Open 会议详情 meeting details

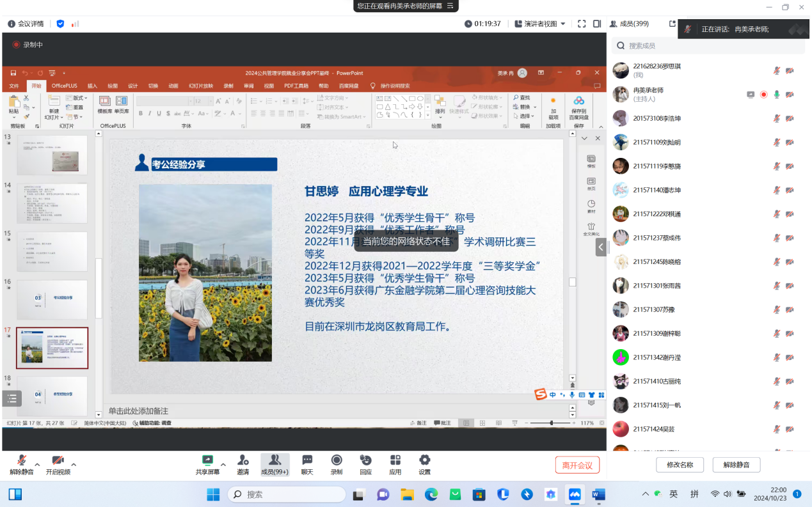pyautogui.click(x=26, y=24)
